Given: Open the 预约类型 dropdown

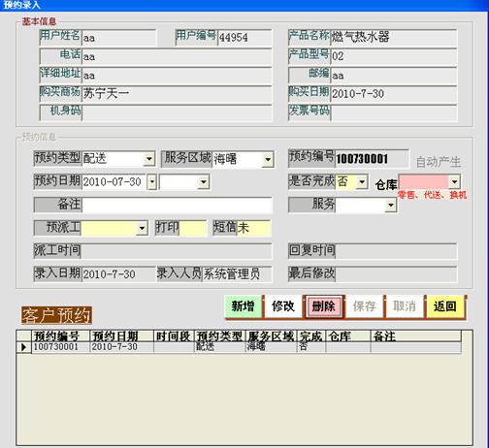Looking at the screenshot, I should (x=149, y=159).
